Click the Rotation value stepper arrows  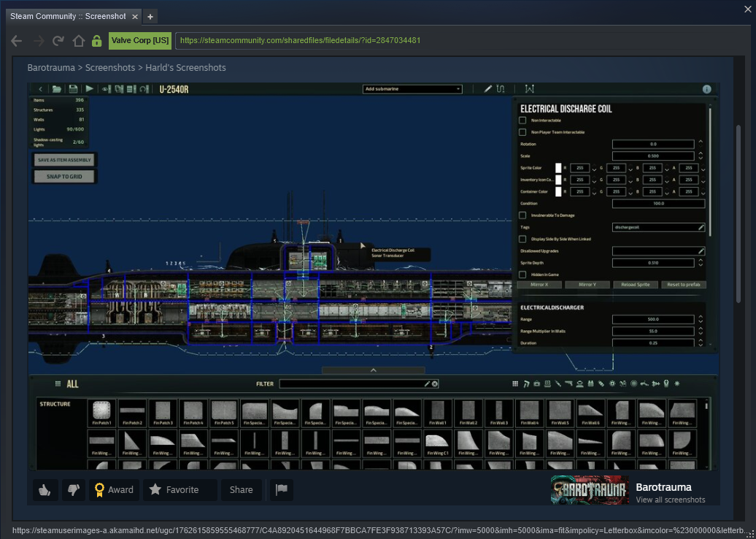(x=701, y=144)
